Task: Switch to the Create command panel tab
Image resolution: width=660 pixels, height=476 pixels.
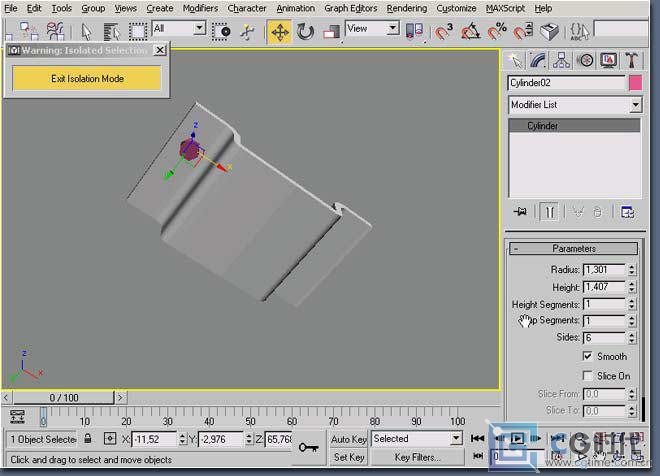Action: pyautogui.click(x=515, y=61)
